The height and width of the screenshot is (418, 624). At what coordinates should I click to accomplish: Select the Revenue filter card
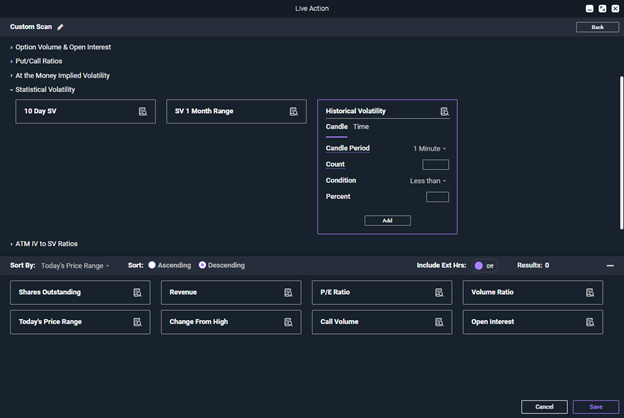coord(231,293)
